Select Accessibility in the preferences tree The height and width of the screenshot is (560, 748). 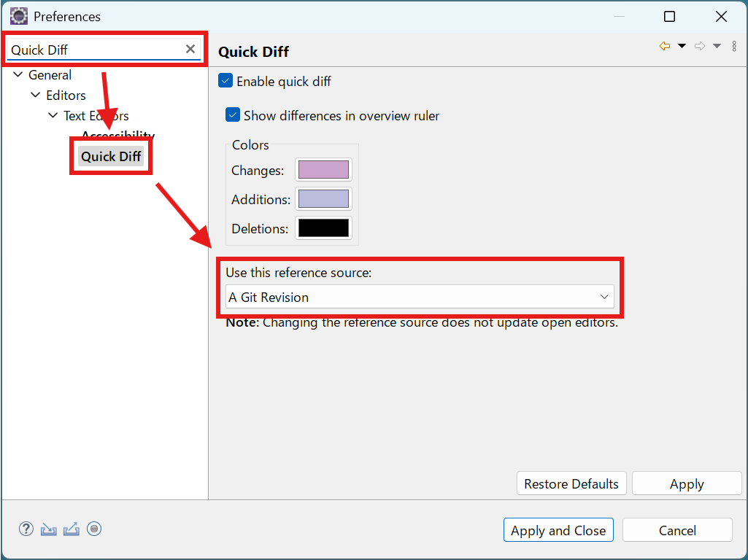click(x=117, y=136)
